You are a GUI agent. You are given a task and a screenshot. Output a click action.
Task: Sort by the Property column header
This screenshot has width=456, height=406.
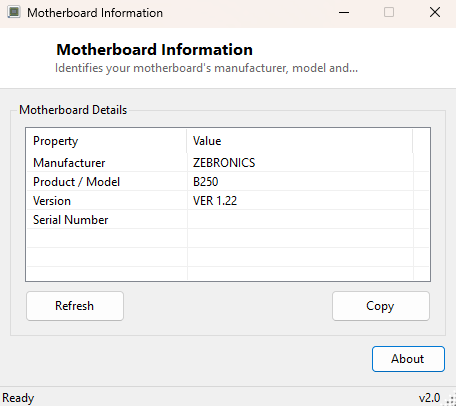(106, 141)
